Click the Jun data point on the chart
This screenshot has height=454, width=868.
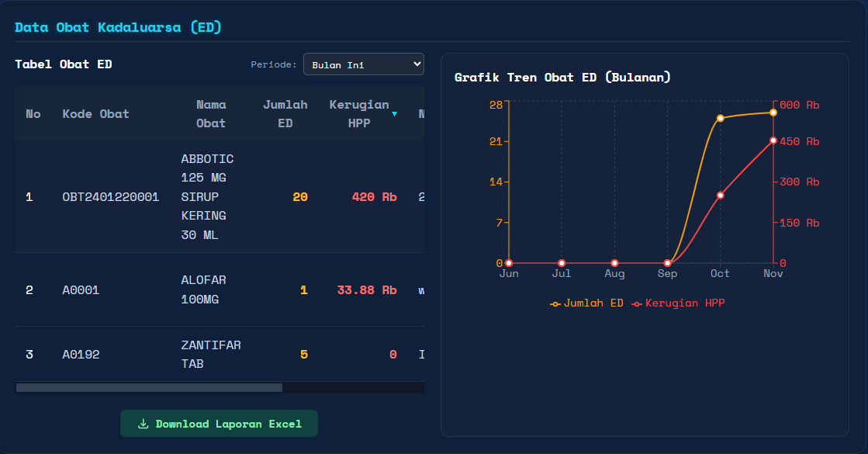click(x=509, y=263)
